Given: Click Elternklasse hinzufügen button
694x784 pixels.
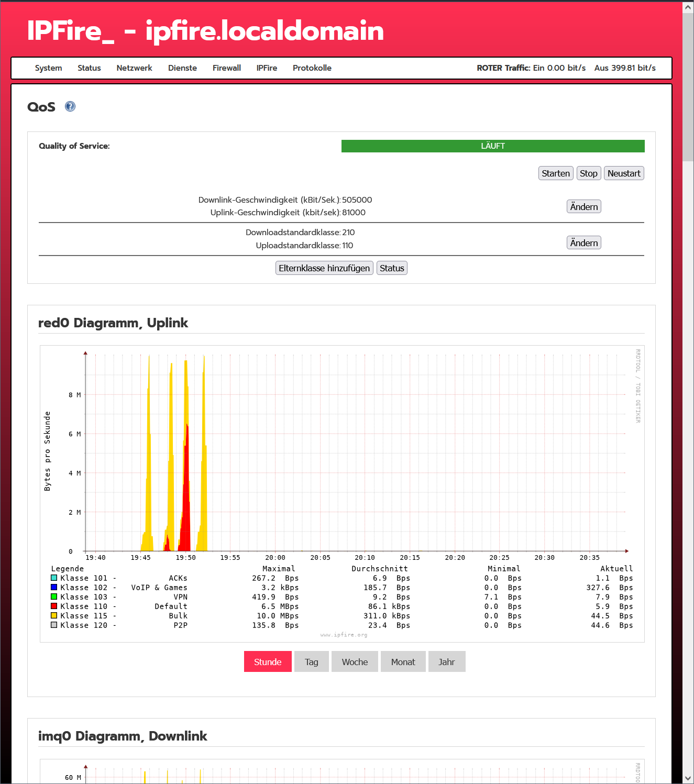Looking at the screenshot, I should pos(324,268).
